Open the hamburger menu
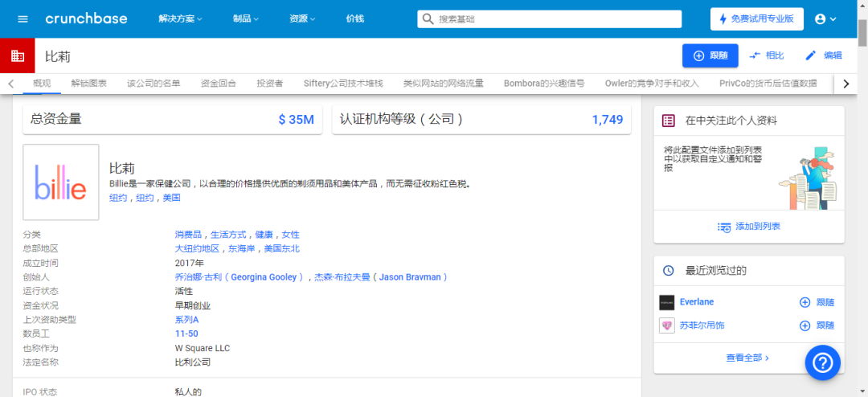Screen dimensions: 868x397 (23, 18)
